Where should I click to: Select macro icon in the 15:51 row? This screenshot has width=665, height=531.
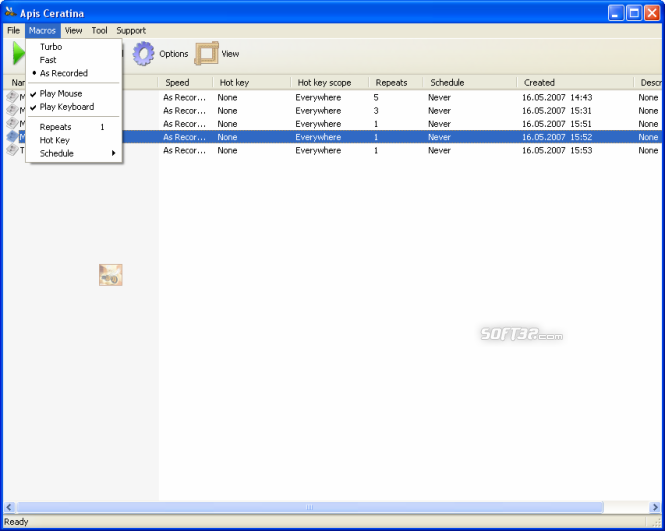tap(12, 123)
